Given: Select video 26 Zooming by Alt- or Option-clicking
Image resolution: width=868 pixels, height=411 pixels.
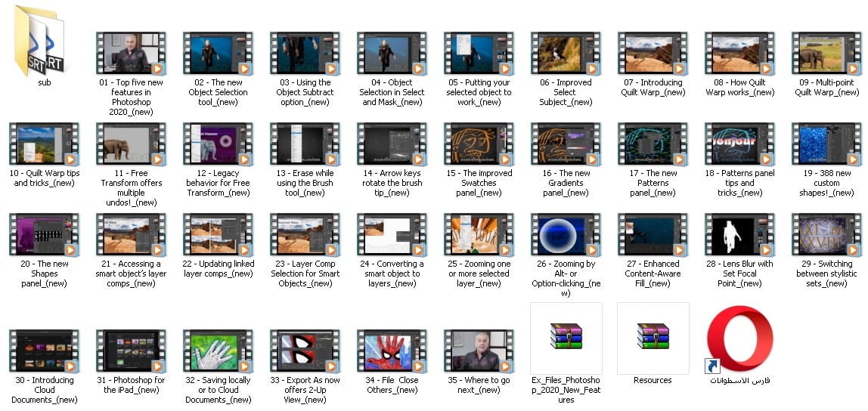Looking at the screenshot, I should click(566, 234).
